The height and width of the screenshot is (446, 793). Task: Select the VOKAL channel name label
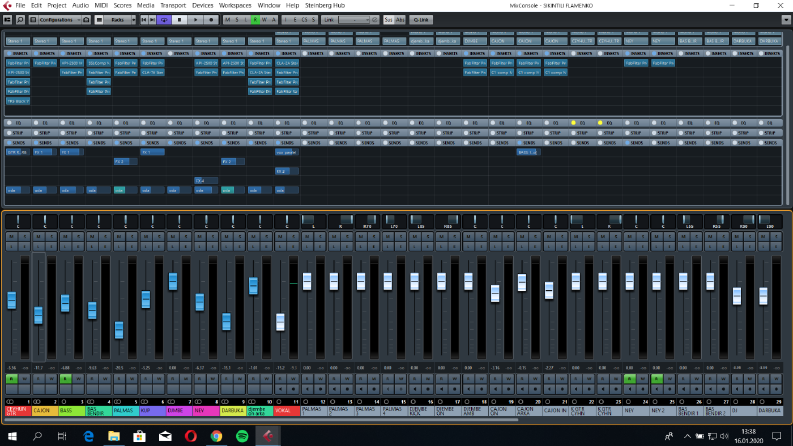pos(287,411)
